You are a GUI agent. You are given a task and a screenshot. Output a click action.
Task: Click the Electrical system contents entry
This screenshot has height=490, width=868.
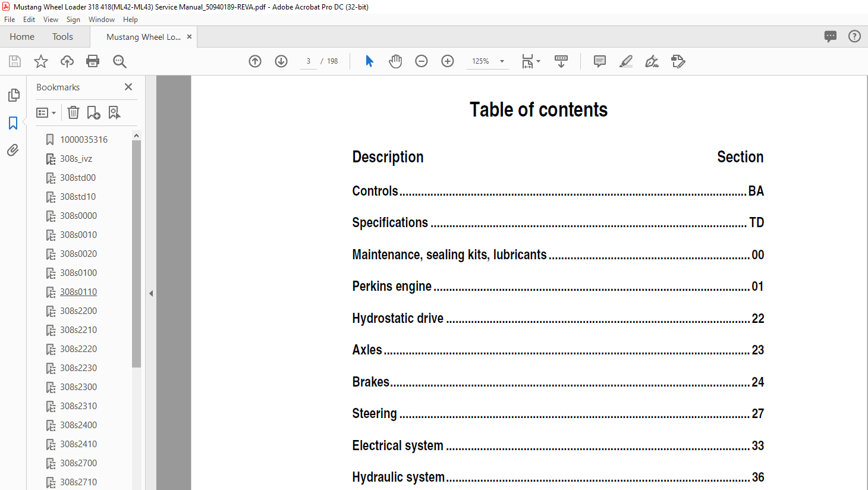click(x=558, y=445)
